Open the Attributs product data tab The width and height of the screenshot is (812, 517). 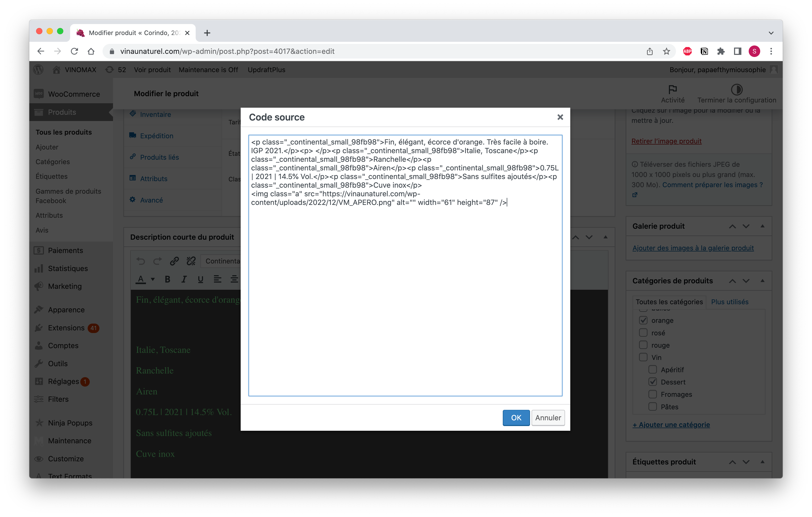[154, 179]
